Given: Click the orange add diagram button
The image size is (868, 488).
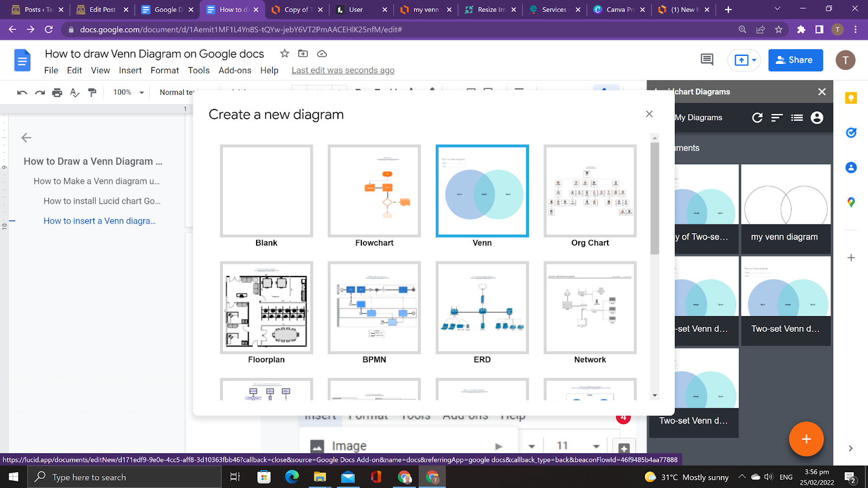Looking at the screenshot, I should (x=806, y=439).
